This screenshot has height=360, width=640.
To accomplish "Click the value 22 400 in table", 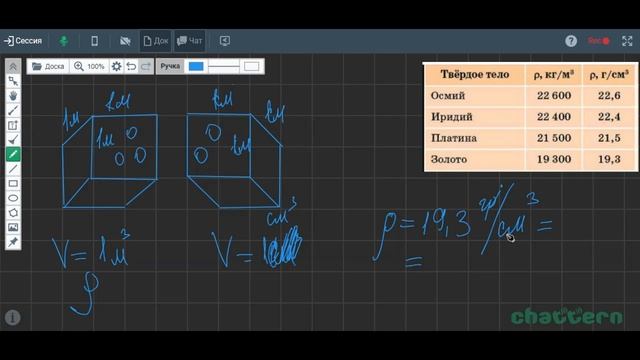I will pos(554,117).
